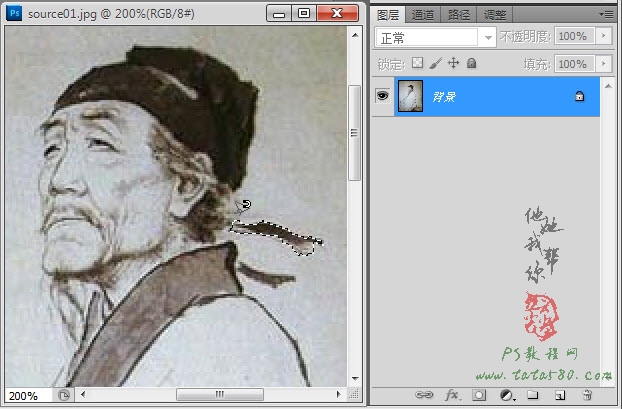622x409 pixels.
Task: Switch to the 通道 tab
Action: 422,15
